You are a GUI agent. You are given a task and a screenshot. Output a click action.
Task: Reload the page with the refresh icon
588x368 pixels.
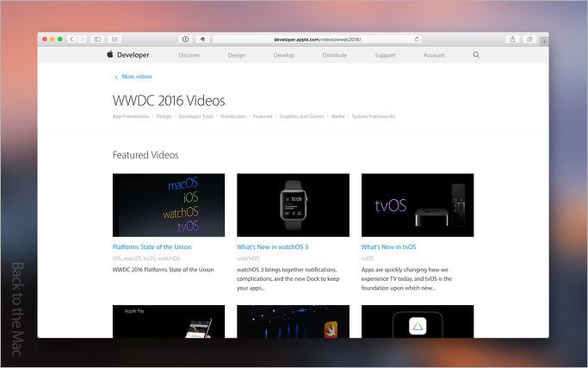point(417,39)
